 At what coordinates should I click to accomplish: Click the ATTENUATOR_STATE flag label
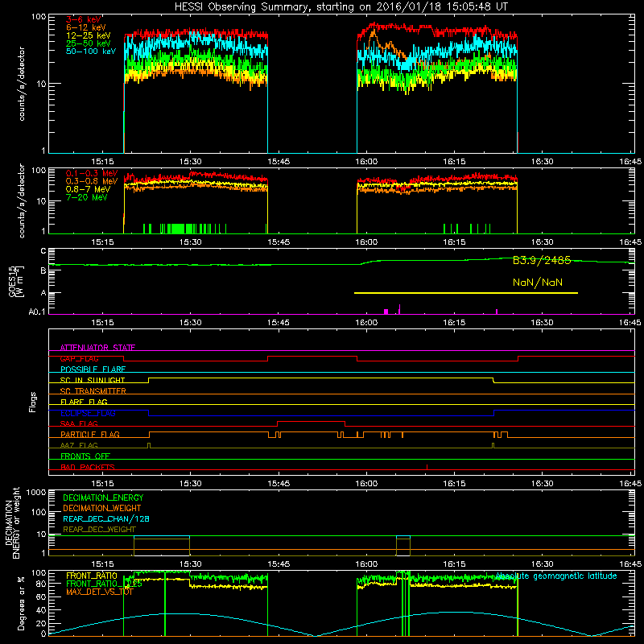click(97, 348)
